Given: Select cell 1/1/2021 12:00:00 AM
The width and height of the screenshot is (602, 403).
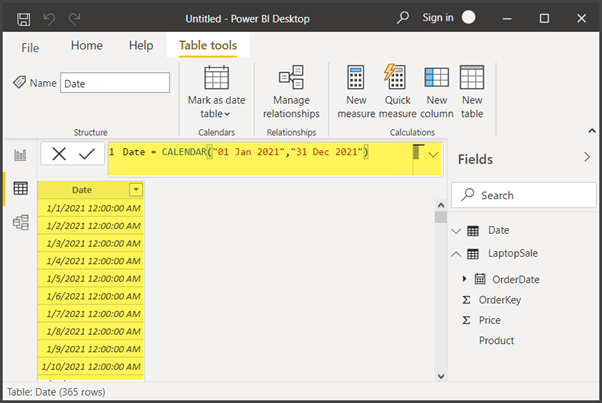Looking at the screenshot, I should pos(91,208).
